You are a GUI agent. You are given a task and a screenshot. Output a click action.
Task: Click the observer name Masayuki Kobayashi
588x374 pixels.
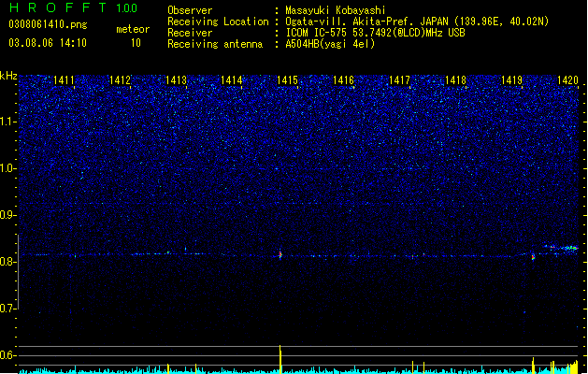(336, 10)
